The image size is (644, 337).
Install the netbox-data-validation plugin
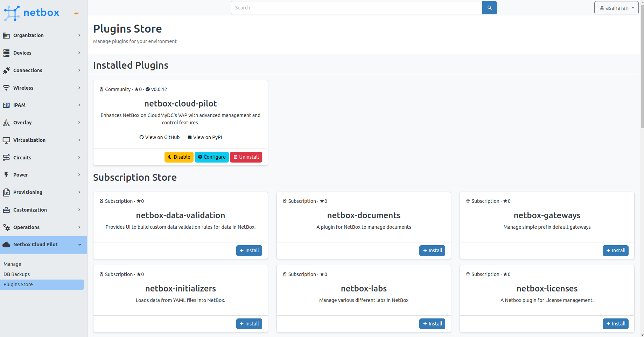pos(249,250)
